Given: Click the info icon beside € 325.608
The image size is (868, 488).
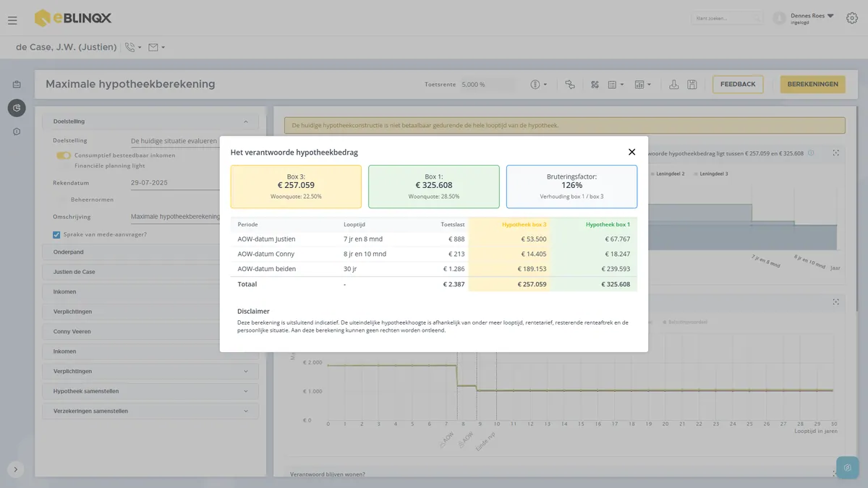Looking at the screenshot, I should coord(811,153).
